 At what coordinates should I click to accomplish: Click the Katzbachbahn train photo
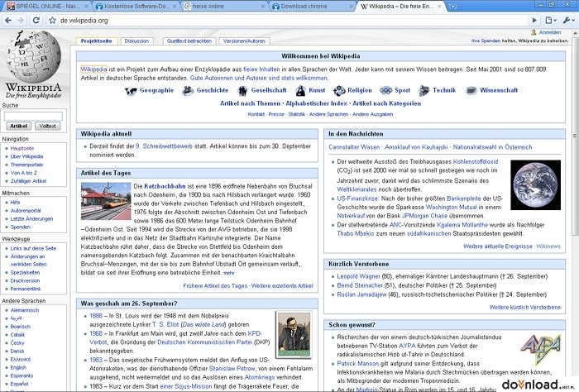click(106, 201)
